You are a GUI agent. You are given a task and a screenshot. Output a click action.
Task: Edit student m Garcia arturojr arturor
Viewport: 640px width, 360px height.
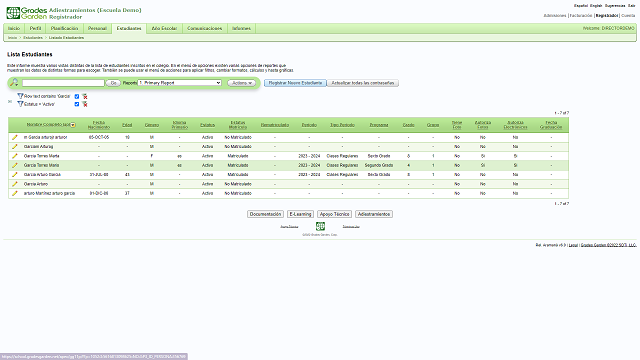15,137
